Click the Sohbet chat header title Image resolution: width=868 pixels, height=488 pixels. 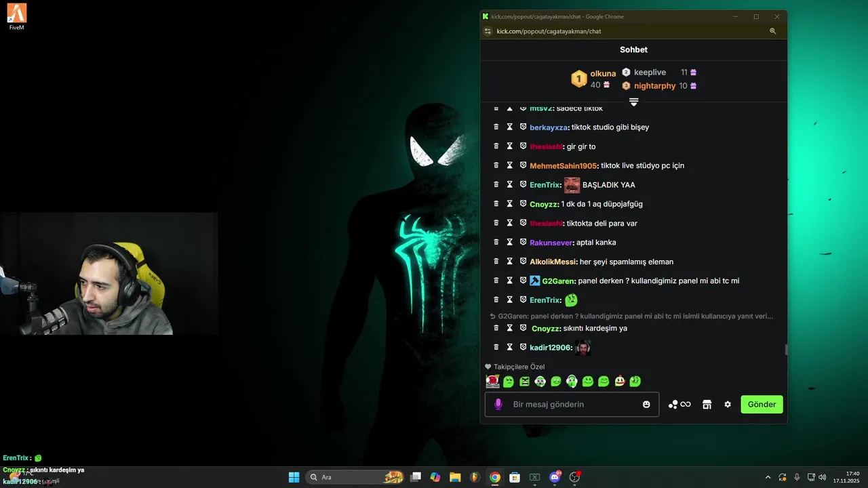click(633, 49)
